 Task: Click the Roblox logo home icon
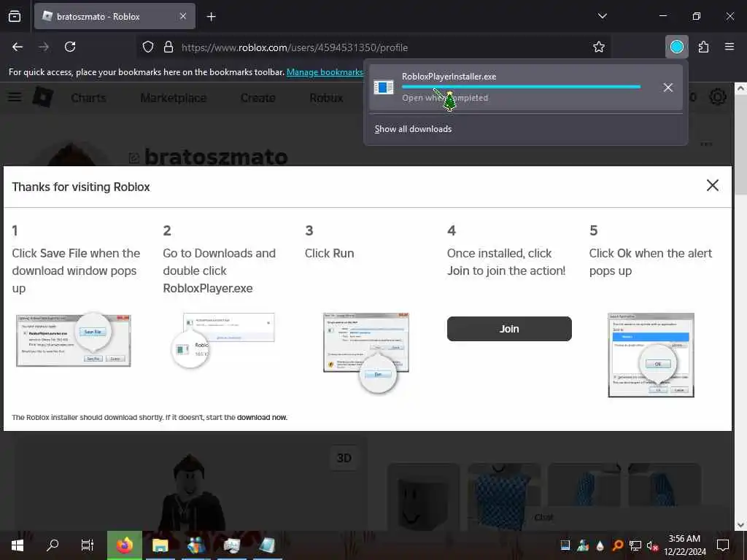point(43,97)
